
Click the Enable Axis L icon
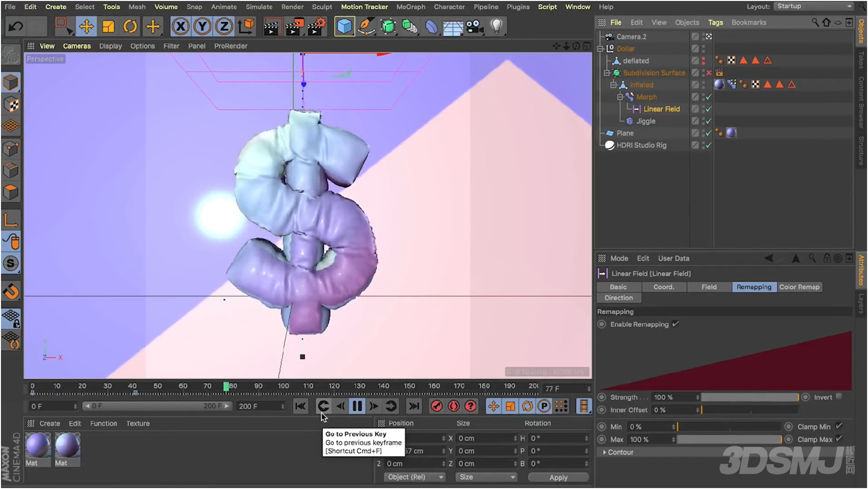10,219
